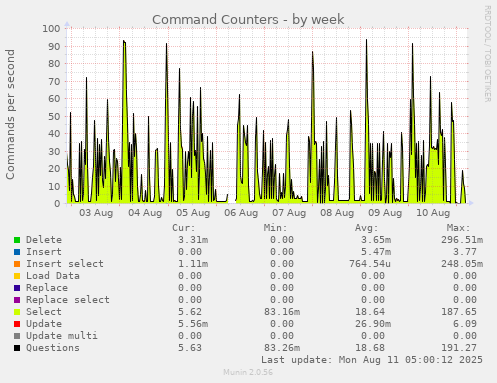This screenshot has width=497, height=383.
Task: Click Select average value 18.64
Action: [x=370, y=312]
